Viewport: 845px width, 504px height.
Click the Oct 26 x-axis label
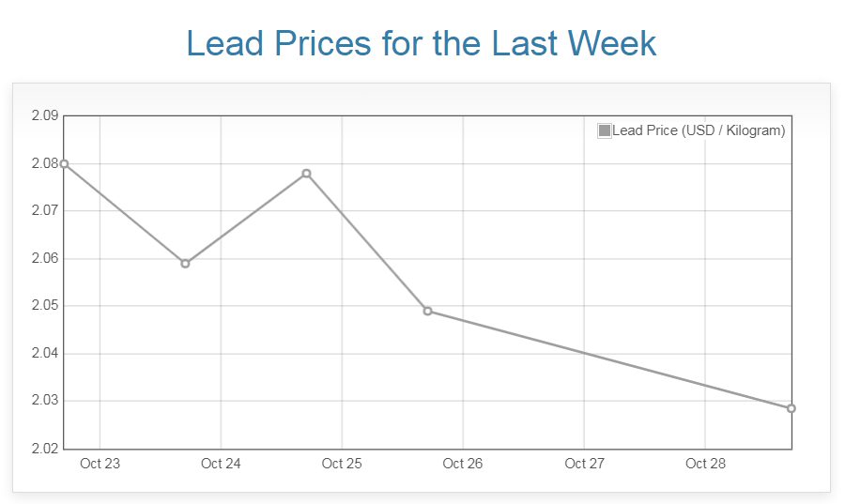[463, 464]
